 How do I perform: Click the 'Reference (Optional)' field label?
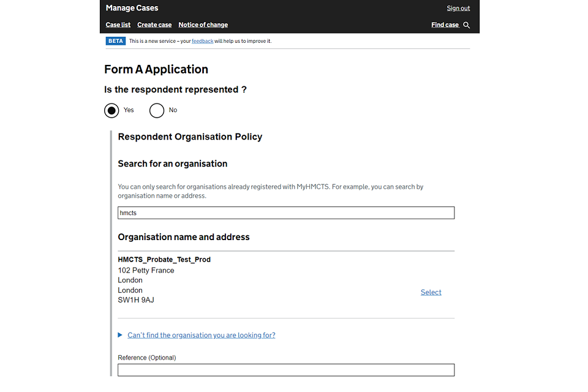click(x=146, y=358)
